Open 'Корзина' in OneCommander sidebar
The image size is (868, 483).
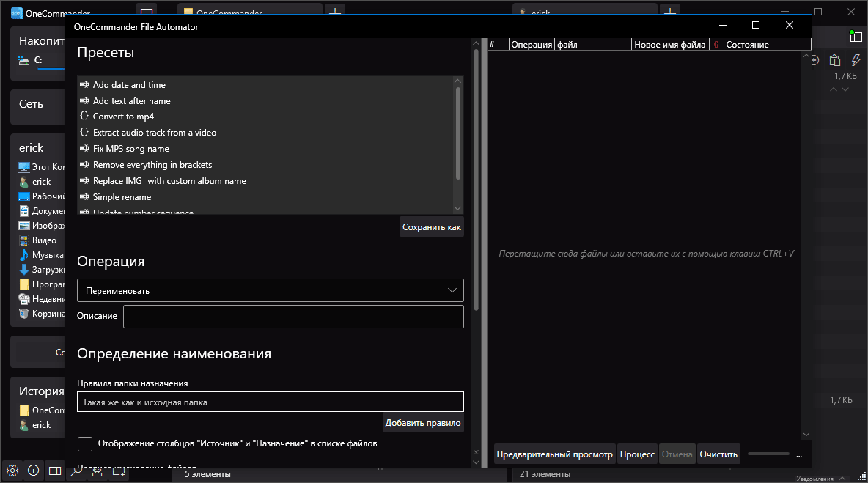42,314
